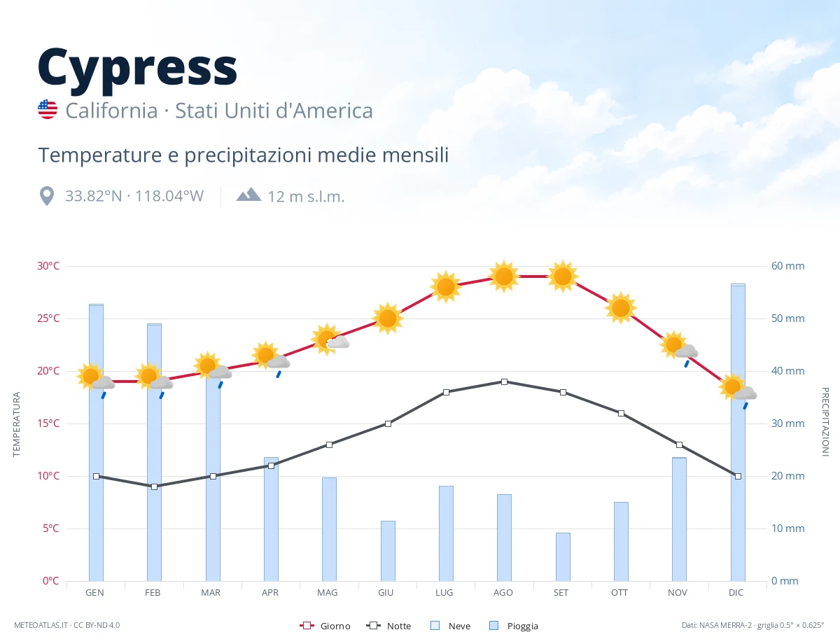Image resolution: width=840 pixels, height=644 pixels.
Task: Click the Neve legend label
Action: click(x=459, y=626)
